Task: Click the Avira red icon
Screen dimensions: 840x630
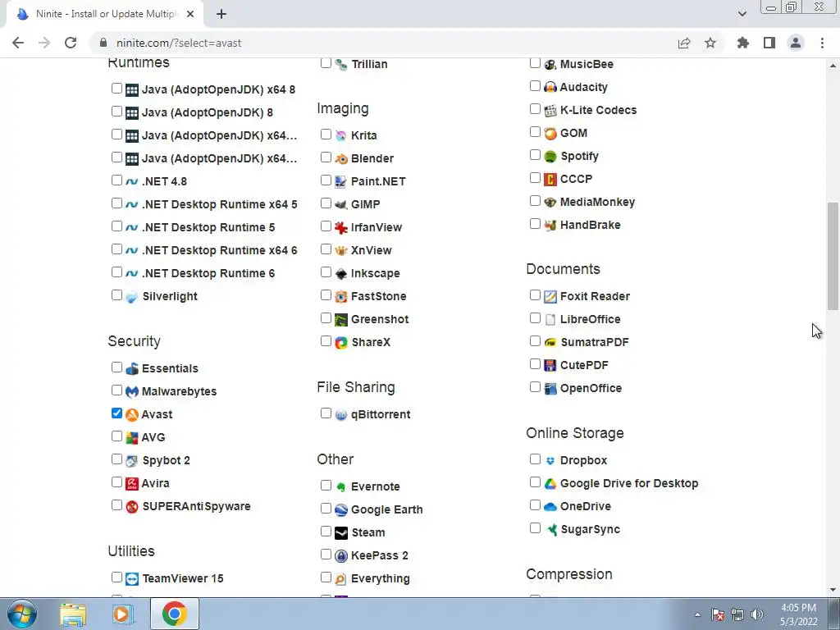Action: pos(132,484)
